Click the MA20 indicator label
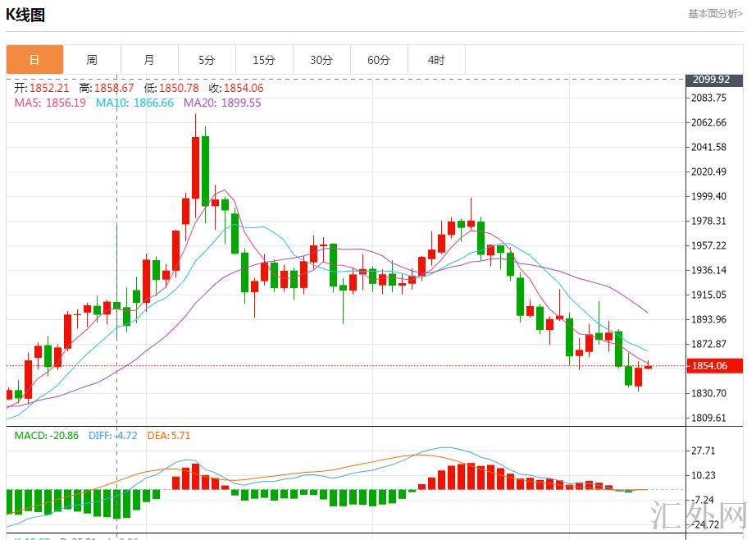 click(222, 103)
